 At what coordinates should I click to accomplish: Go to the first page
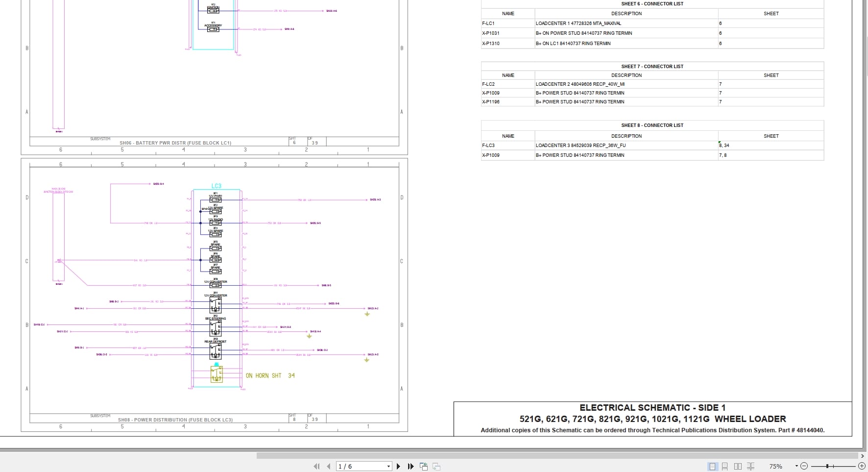316,466
